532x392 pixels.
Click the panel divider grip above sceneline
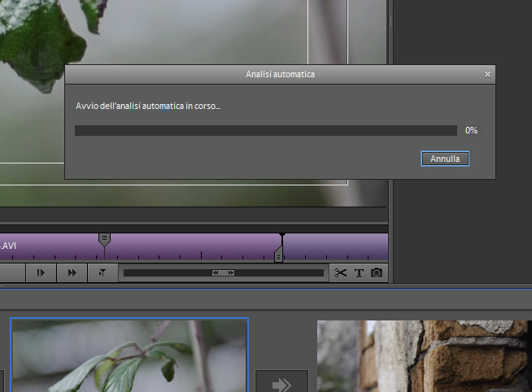[2, 285]
